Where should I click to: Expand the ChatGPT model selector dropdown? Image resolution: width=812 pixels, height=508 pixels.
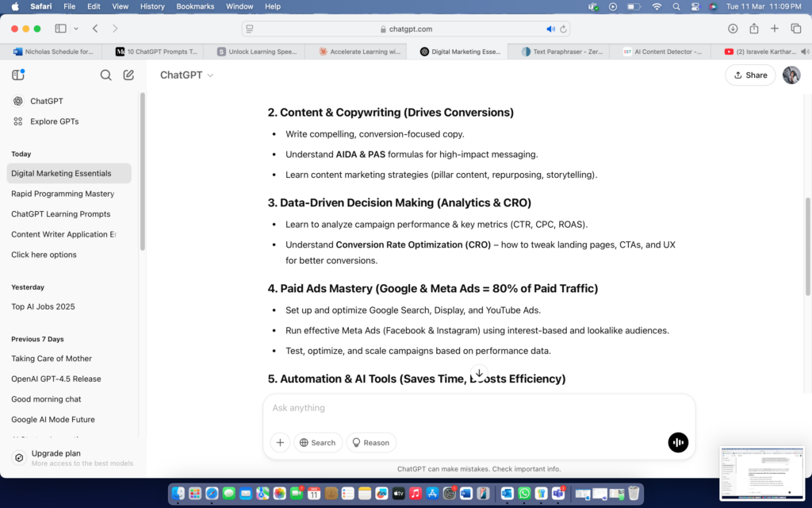point(187,75)
